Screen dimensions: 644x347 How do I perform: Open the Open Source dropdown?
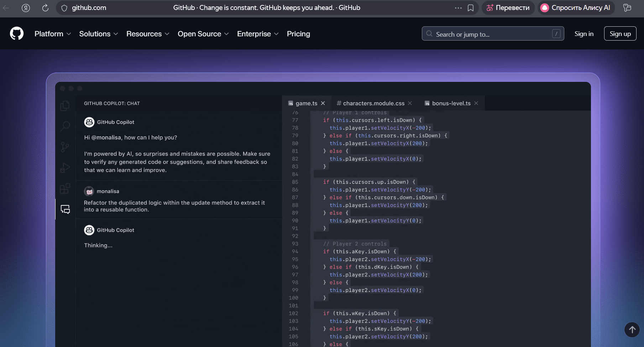click(203, 34)
